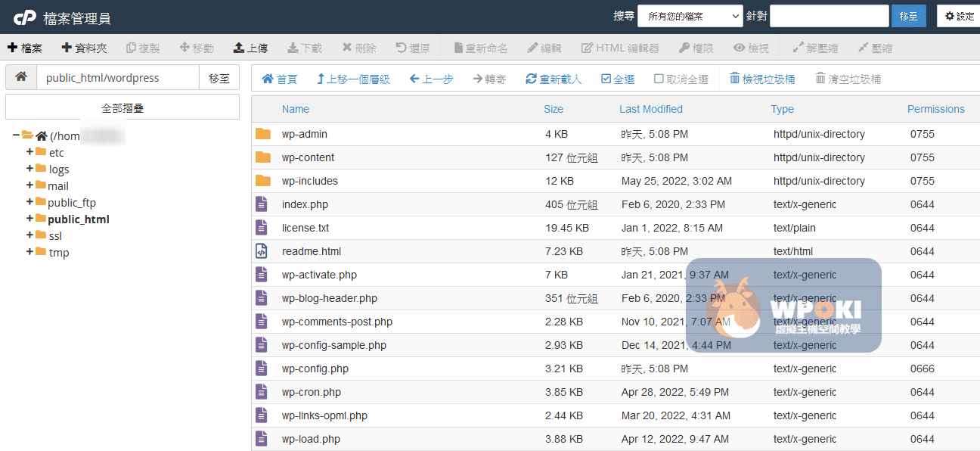Open View Trash (檢視垃圾桶)
This screenshot has width=980, height=451.
click(761, 79)
